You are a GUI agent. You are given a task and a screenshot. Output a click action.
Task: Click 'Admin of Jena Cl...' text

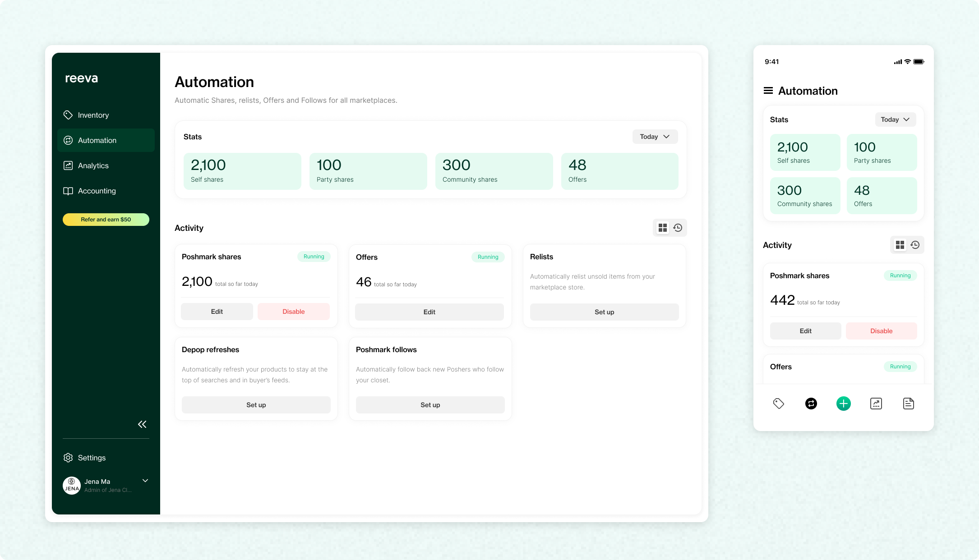[108, 490]
